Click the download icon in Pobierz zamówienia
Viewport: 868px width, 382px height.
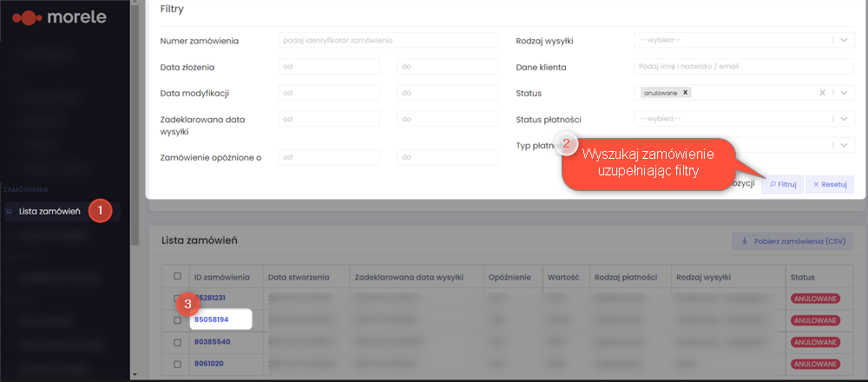click(745, 241)
